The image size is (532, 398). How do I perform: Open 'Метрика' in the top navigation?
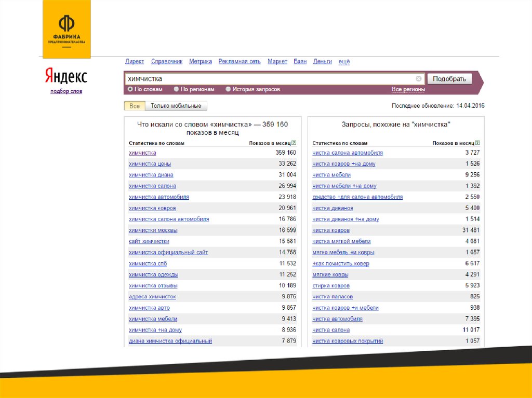pos(201,61)
